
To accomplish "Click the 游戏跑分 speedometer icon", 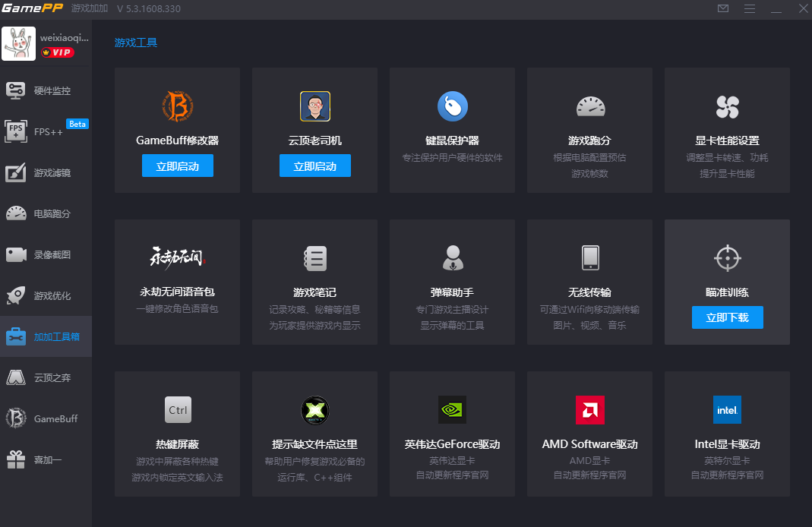I will (x=590, y=106).
